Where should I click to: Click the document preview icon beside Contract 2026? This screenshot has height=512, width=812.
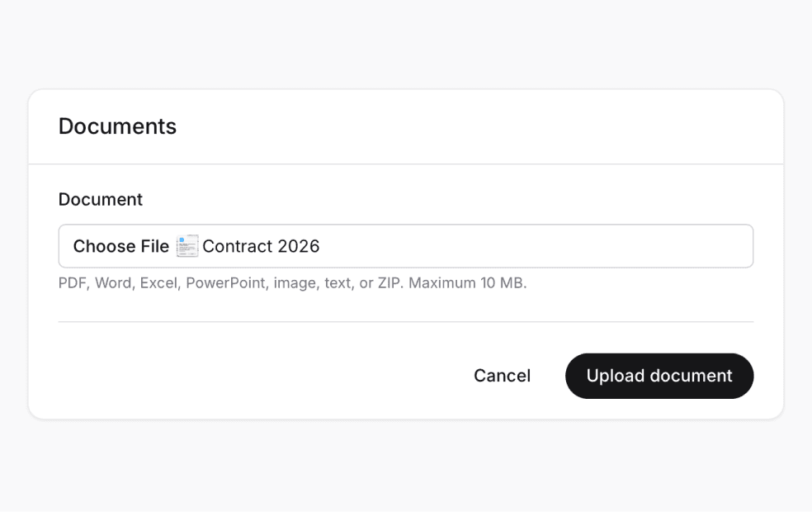tap(187, 245)
